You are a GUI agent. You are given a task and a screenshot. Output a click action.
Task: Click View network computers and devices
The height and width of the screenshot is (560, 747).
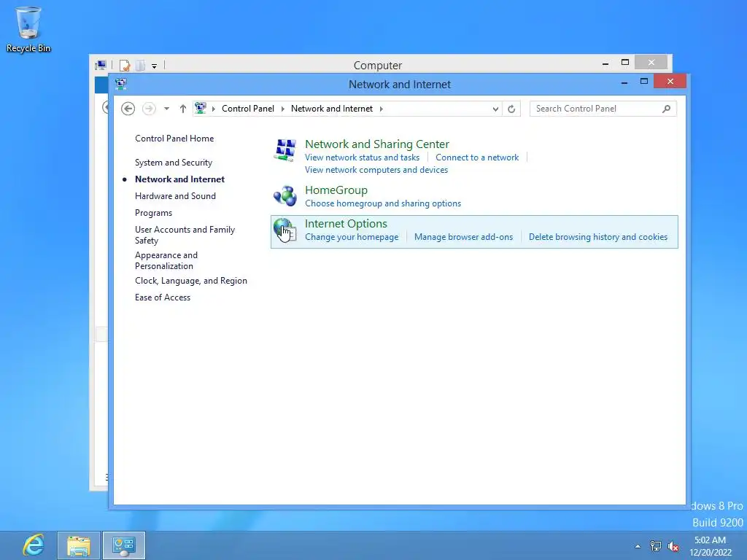click(x=376, y=169)
